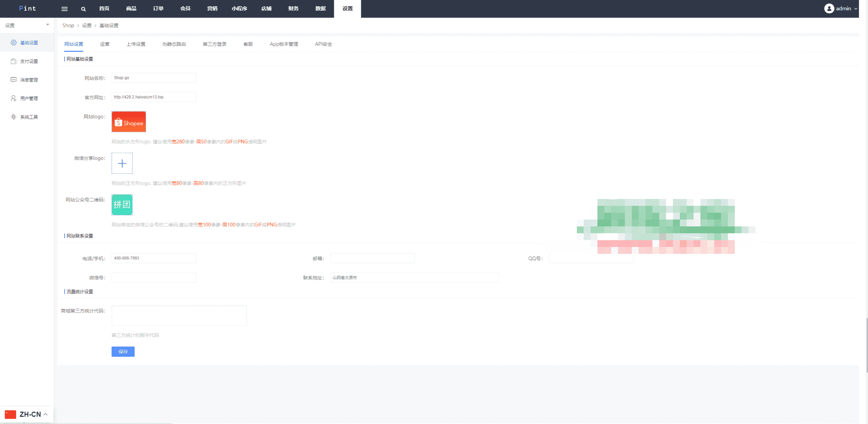Open 商品 in the top menu
The image size is (868, 424).
tap(131, 9)
